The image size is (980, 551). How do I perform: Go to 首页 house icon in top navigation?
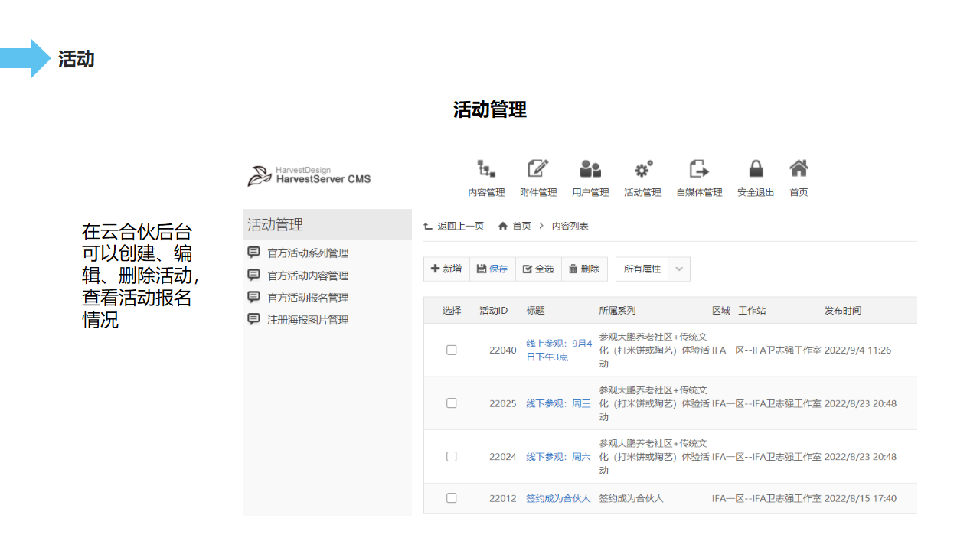(799, 168)
